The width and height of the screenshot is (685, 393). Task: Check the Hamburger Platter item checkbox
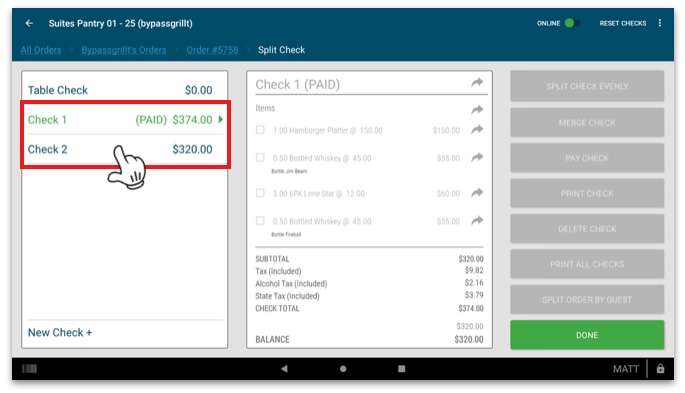(260, 130)
